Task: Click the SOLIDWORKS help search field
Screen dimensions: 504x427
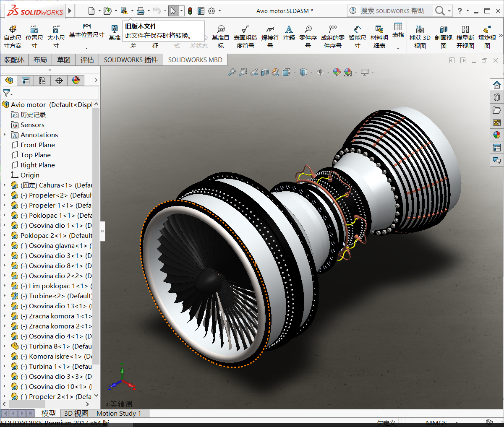Action: (392, 11)
